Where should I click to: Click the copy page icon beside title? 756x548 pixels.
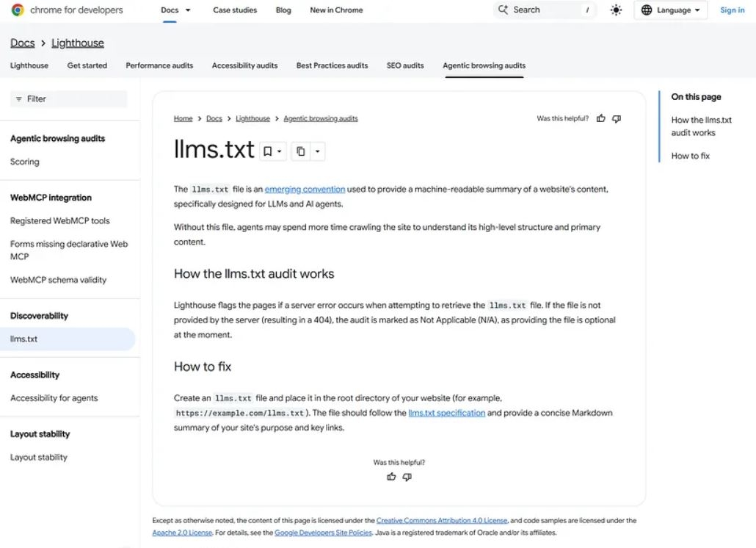pyautogui.click(x=300, y=151)
